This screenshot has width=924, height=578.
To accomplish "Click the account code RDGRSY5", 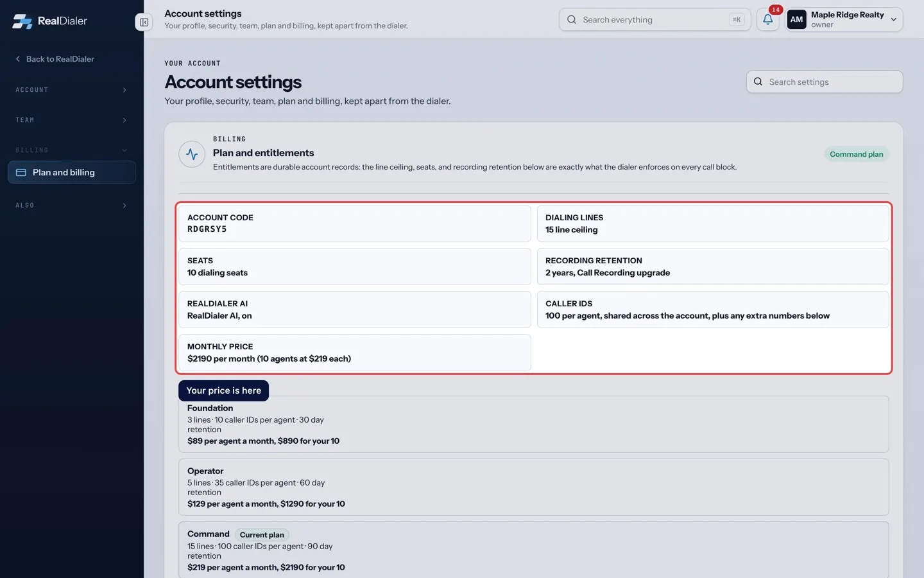I will [207, 229].
